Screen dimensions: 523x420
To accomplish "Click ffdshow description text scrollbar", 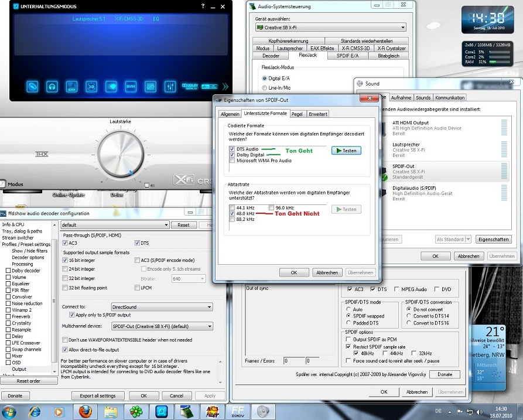I will coord(220,371).
